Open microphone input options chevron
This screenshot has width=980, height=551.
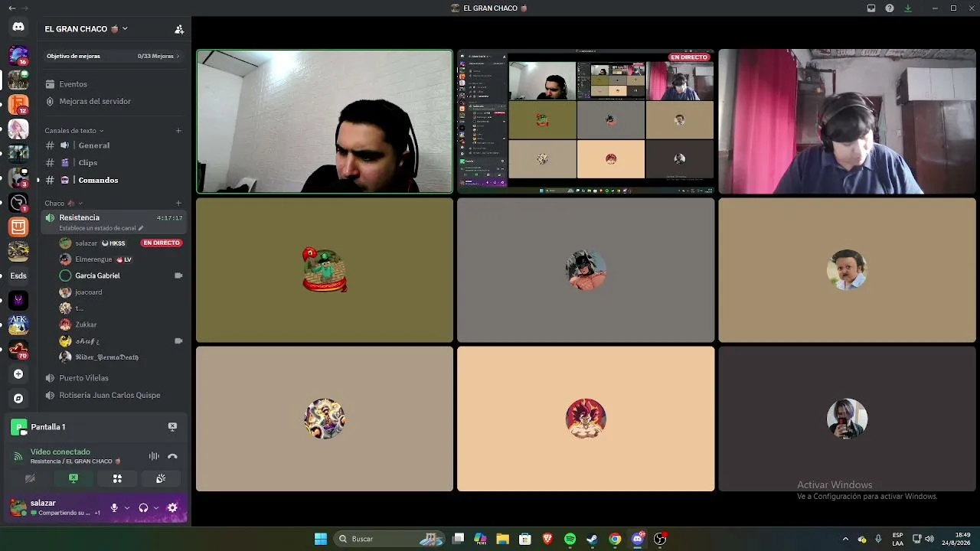point(126,507)
